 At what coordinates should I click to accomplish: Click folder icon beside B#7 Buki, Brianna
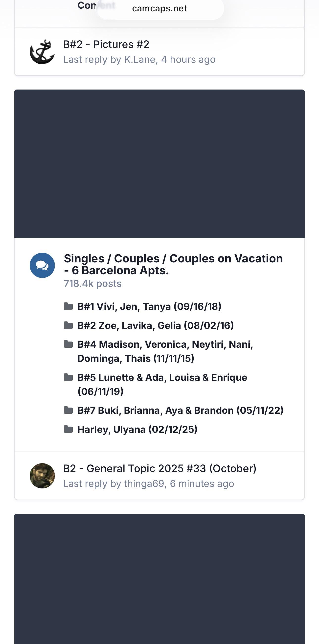pyautogui.click(x=68, y=410)
